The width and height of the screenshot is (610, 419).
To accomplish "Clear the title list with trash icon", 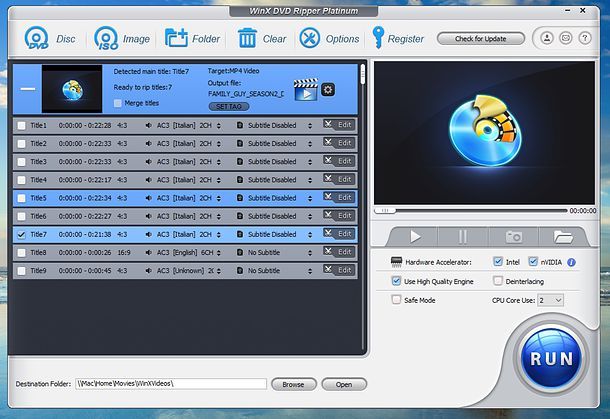I will [x=247, y=38].
